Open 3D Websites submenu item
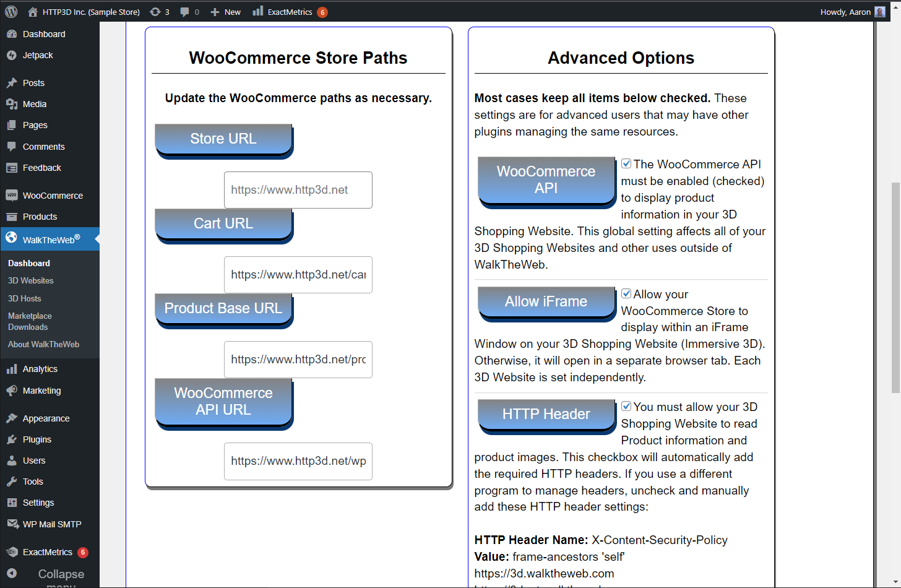This screenshot has width=901, height=588. click(30, 280)
